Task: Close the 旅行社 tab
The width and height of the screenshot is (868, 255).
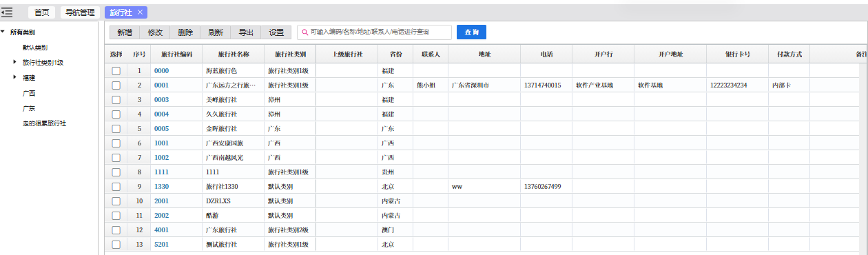Action: point(140,12)
